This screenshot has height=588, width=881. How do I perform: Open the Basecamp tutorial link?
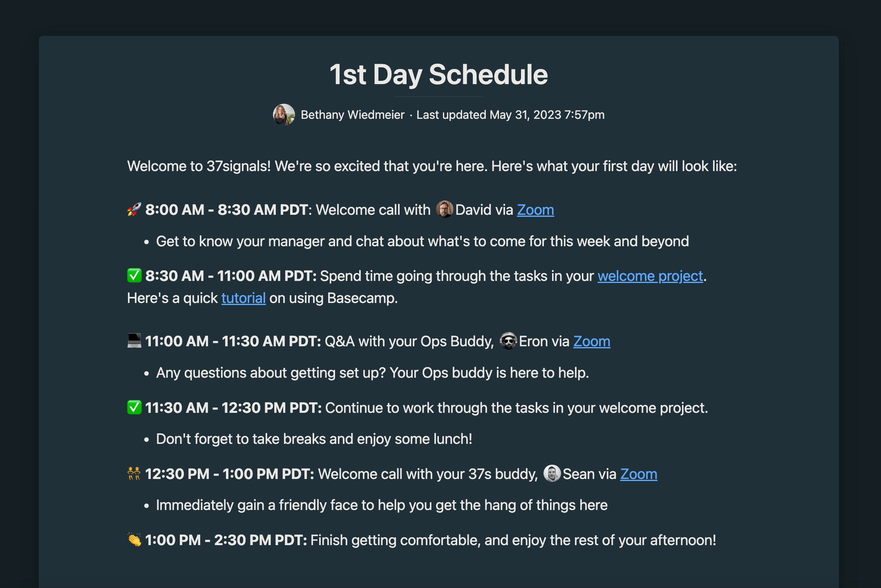244,298
